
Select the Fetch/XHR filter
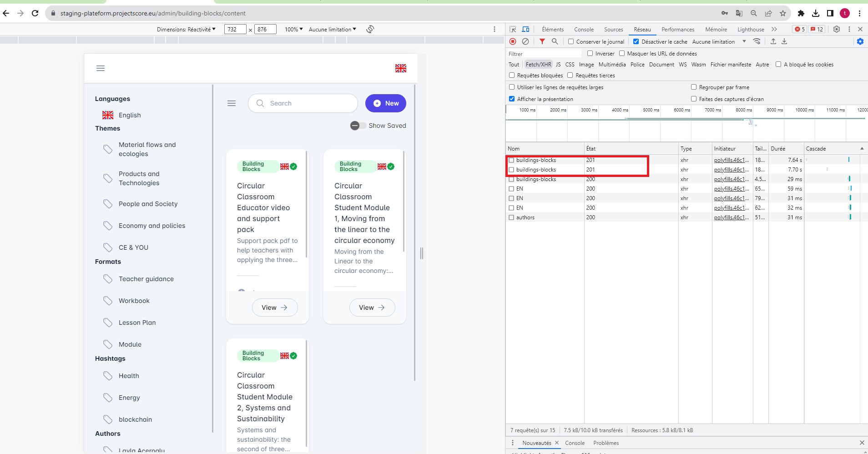pos(538,65)
